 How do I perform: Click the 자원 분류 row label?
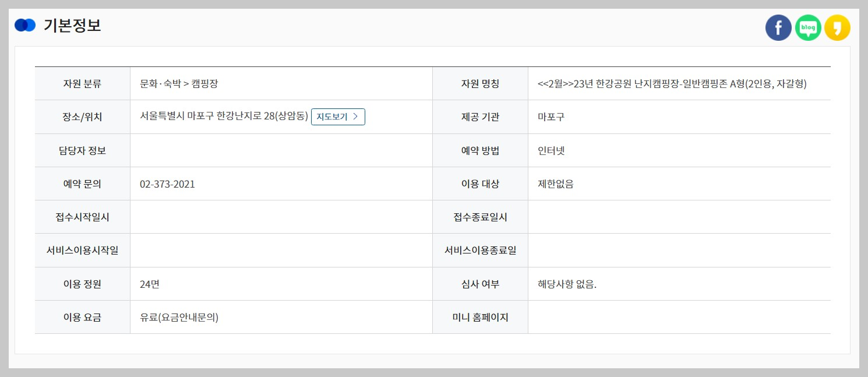82,83
